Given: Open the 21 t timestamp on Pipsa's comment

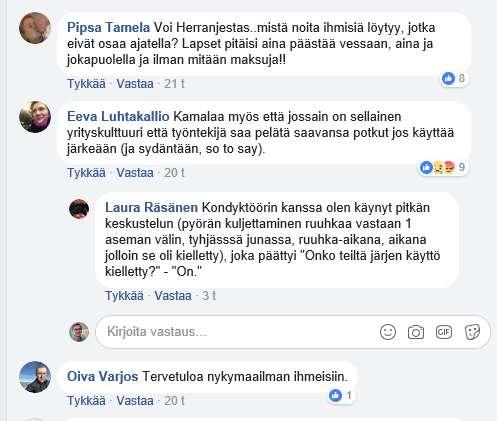Looking at the screenshot, I should [x=174, y=83].
